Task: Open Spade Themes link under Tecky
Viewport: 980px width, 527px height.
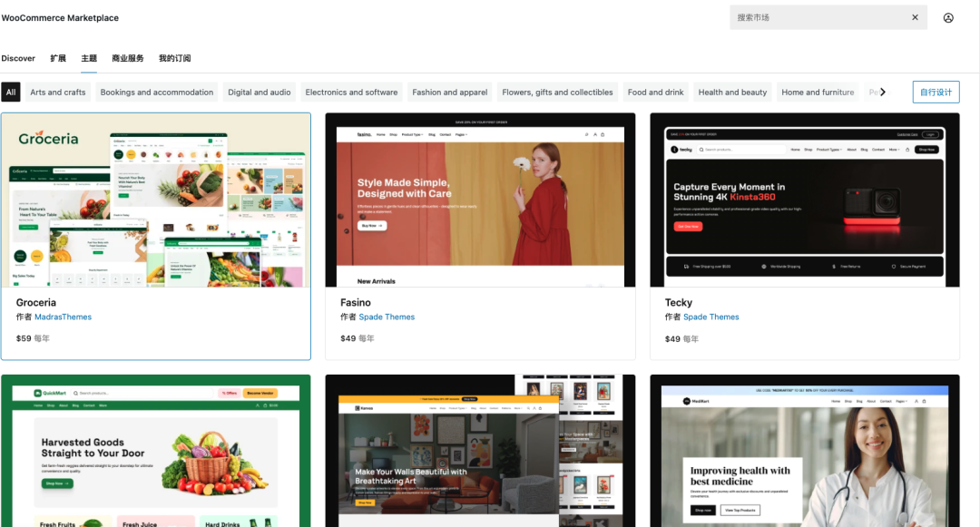Action: [711, 317]
